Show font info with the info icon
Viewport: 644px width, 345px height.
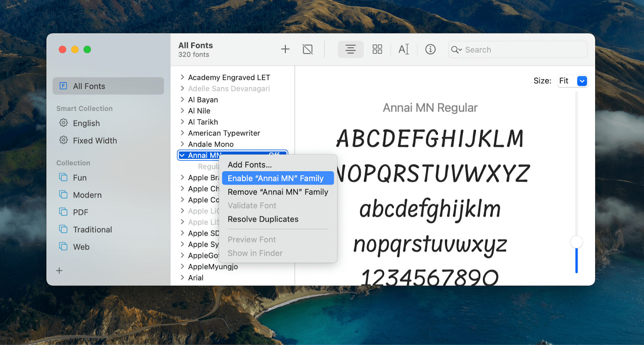click(430, 49)
